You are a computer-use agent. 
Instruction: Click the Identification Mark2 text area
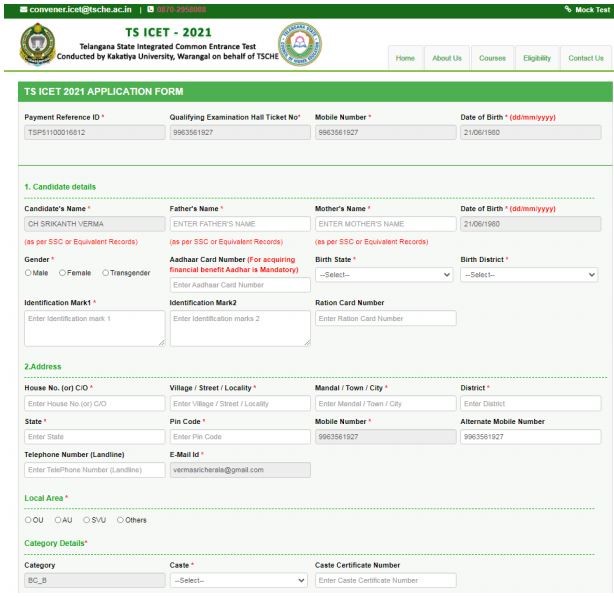pos(240,329)
